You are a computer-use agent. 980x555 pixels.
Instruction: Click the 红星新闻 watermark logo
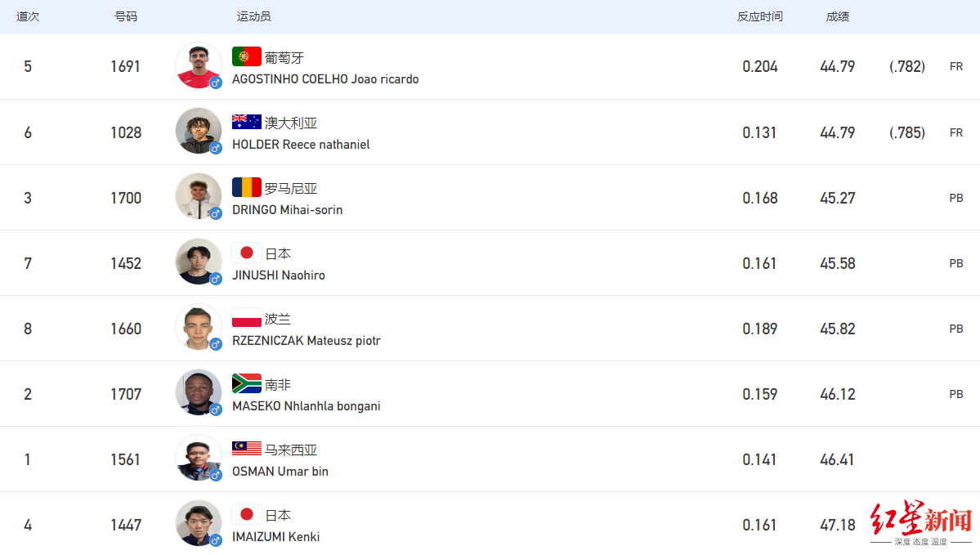[920, 522]
